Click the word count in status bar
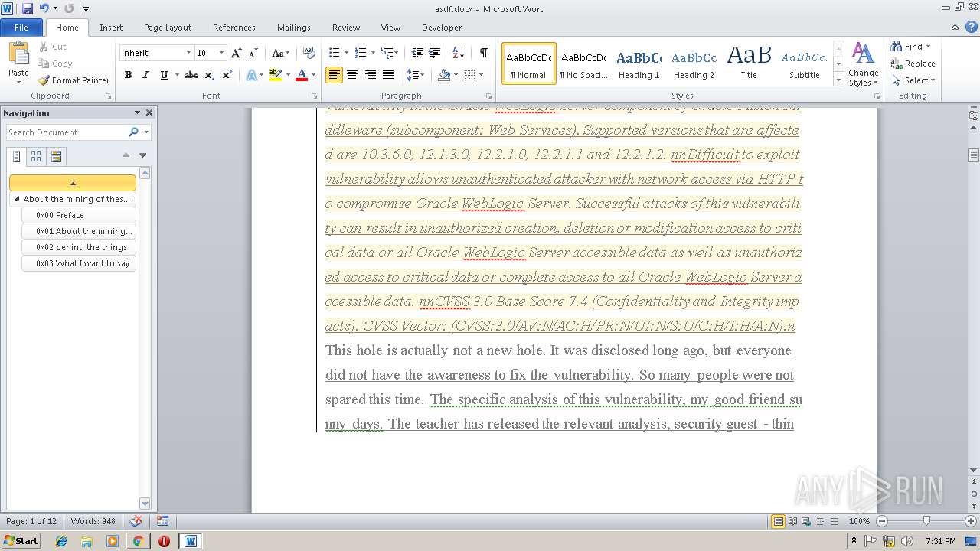Image resolution: width=980 pixels, height=551 pixels. tap(93, 521)
